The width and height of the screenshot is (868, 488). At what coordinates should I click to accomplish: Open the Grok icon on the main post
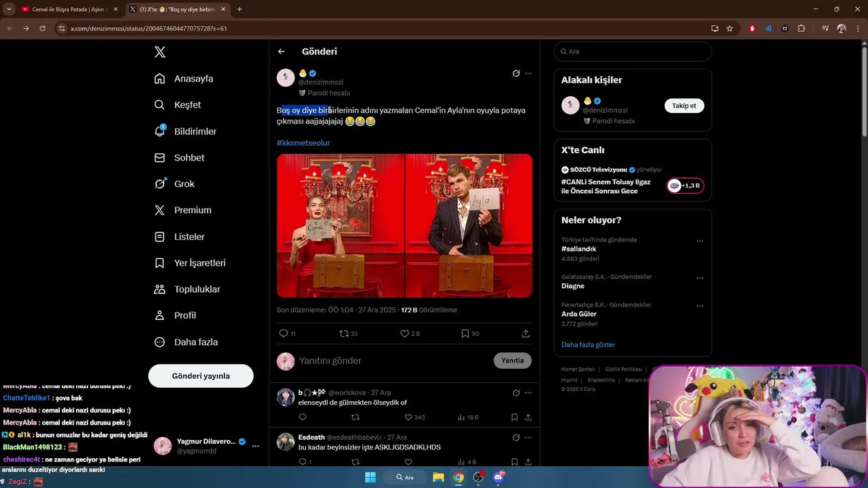515,73
